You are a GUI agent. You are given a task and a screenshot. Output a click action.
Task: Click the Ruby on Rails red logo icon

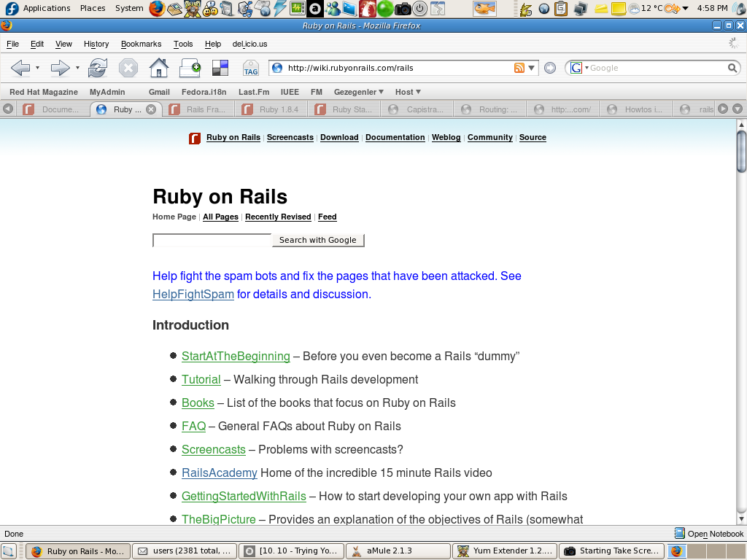click(x=194, y=138)
